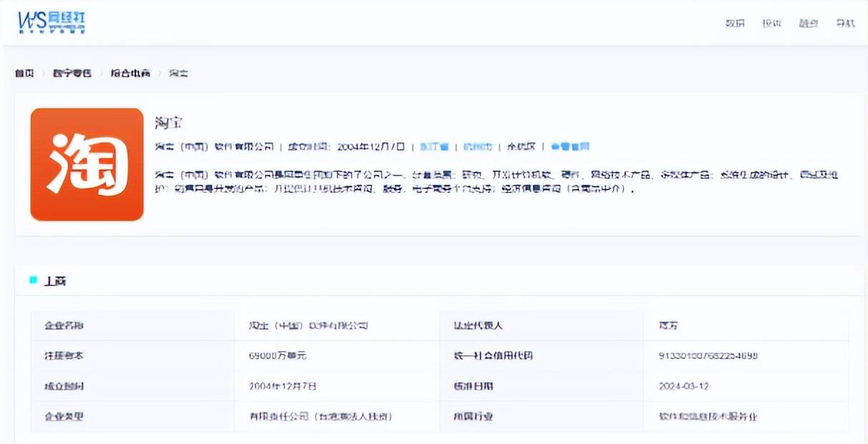Viewport: 868px width, 444px height.
Task: Click the 余杭区 district tag
Action: (x=521, y=147)
